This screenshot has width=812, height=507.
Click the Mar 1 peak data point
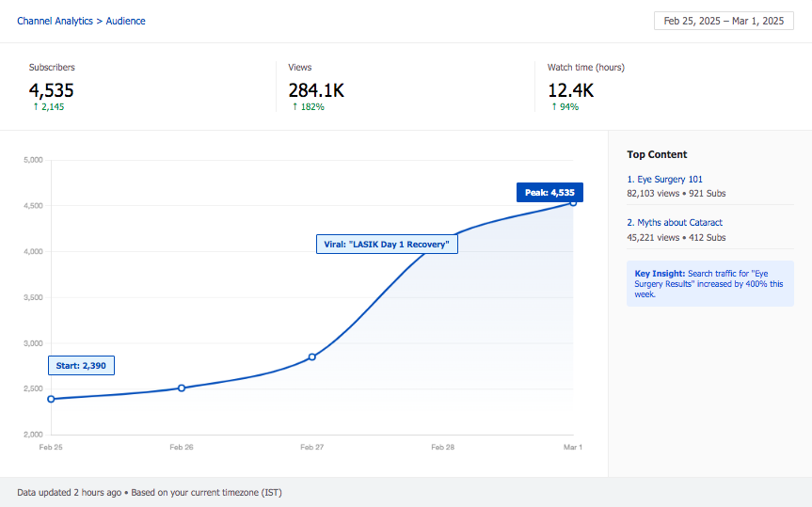click(x=573, y=202)
